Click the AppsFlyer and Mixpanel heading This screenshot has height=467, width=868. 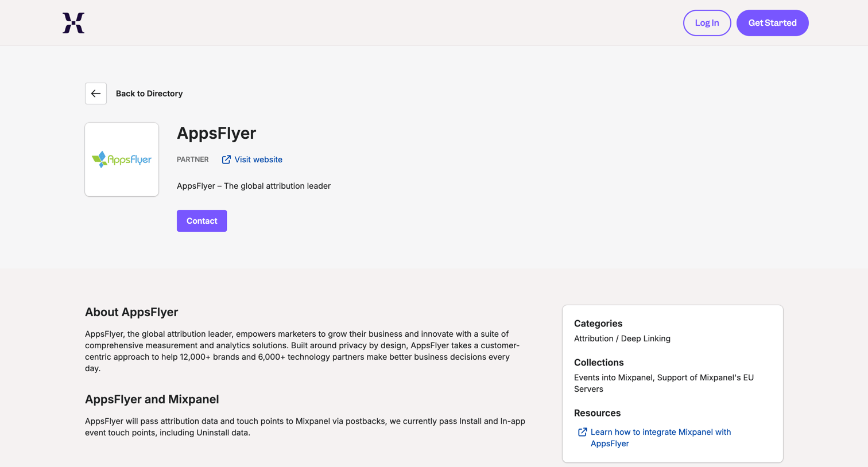coord(152,399)
